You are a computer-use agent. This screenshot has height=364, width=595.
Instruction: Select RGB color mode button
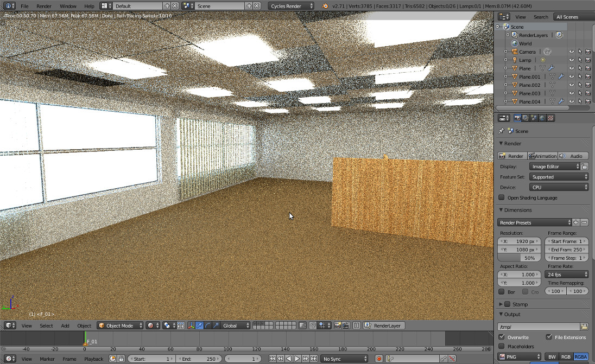point(566,357)
